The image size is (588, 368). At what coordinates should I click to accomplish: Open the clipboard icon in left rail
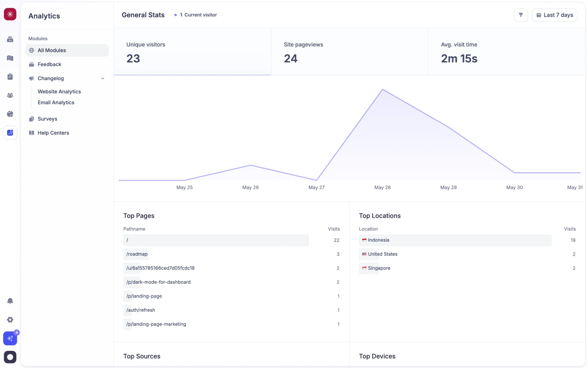pyautogui.click(x=10, y=77)
